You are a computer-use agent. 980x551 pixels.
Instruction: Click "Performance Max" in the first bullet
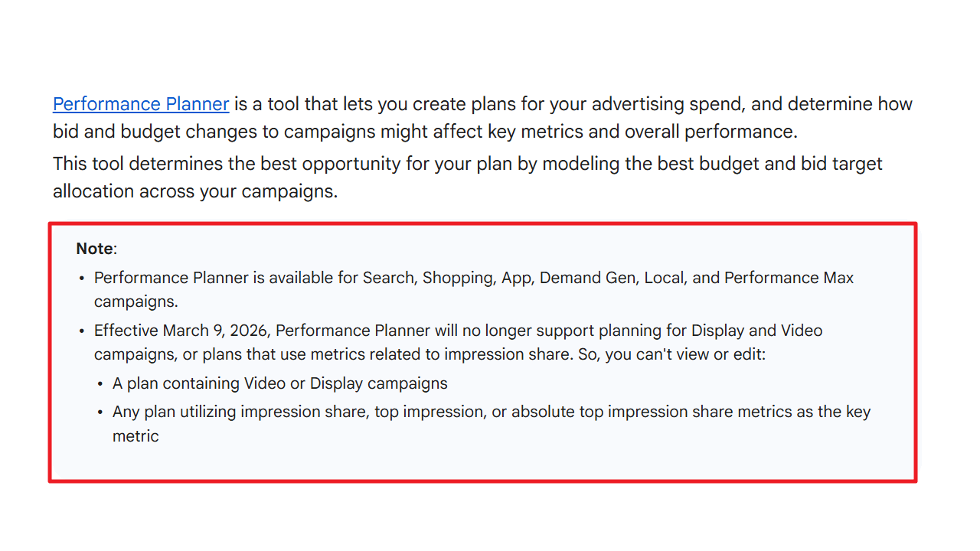click(789, 278)
